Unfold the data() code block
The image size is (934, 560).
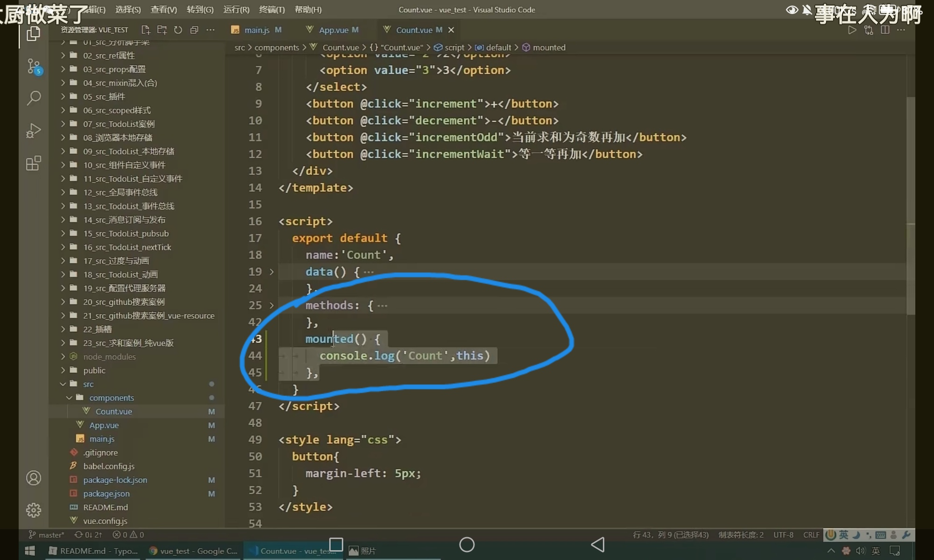(272, 272)
